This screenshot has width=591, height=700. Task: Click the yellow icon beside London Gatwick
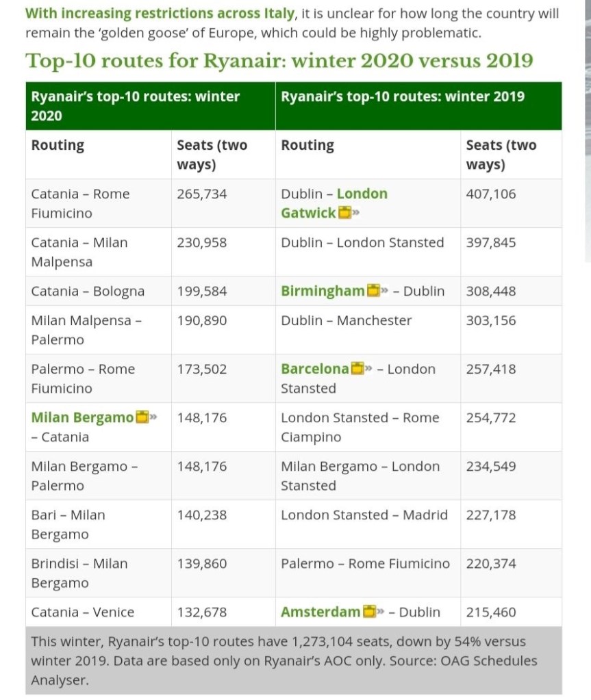click(345, 213)
